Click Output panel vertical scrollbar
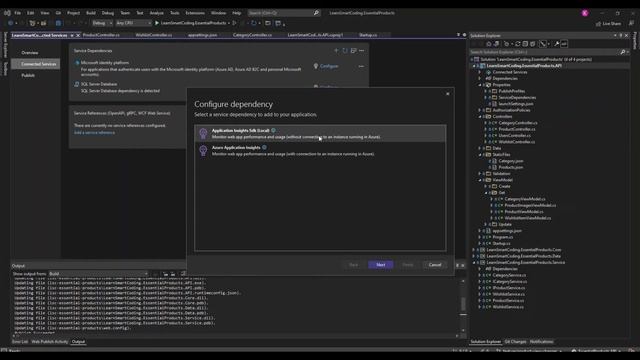This screenshot has width=640, height=360. 463,305
